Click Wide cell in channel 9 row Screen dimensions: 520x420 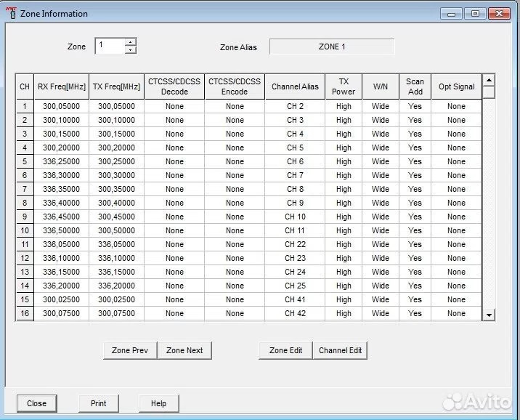tap(381, 217)
